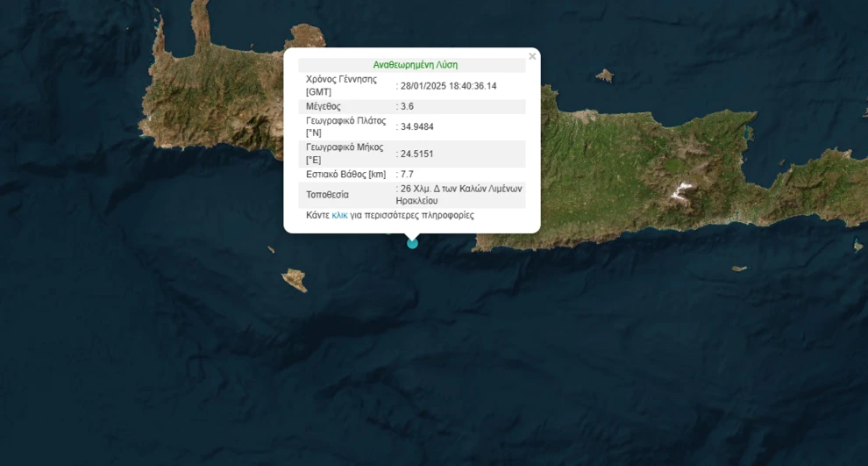
Task: Click the latitude value 34.9484
Action: (416, 126)
